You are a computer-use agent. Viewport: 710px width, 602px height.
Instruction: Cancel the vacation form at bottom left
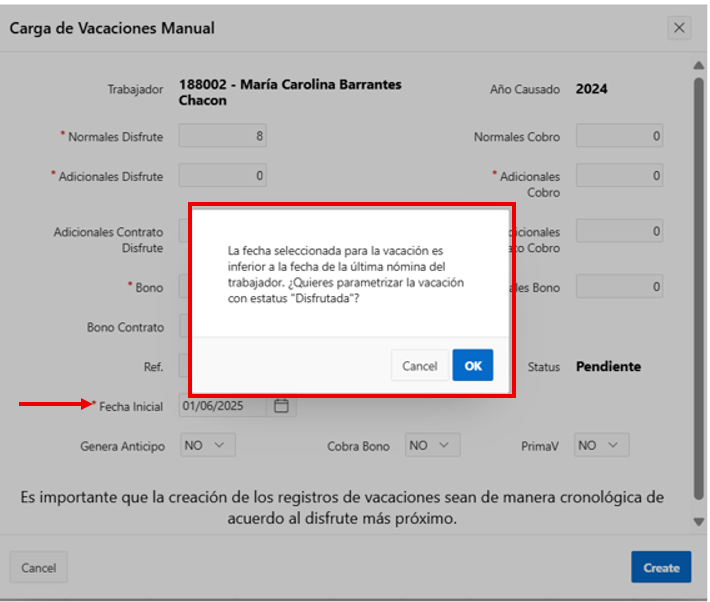click(38, 567)
